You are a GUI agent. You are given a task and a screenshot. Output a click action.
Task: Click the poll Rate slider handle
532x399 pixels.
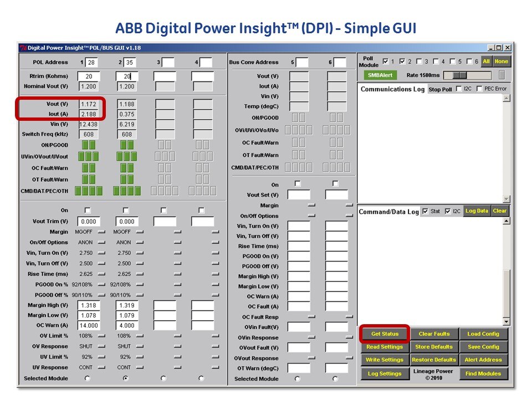click(459, 75)
